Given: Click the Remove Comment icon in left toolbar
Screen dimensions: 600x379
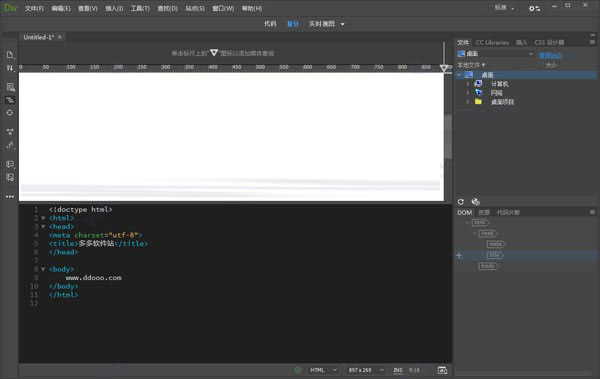Looking at the screenshot, I should click(x=10, y=177).
